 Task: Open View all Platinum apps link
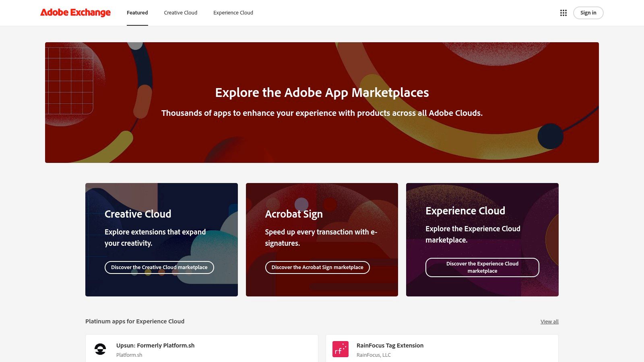click(x=549, y=321)
